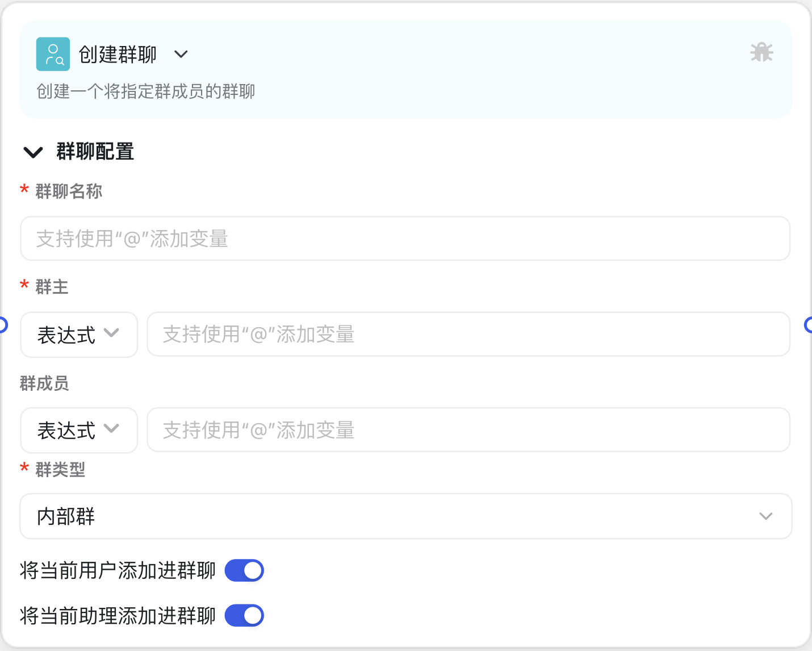Click the 群聊名称 field label

click(69, 191)
